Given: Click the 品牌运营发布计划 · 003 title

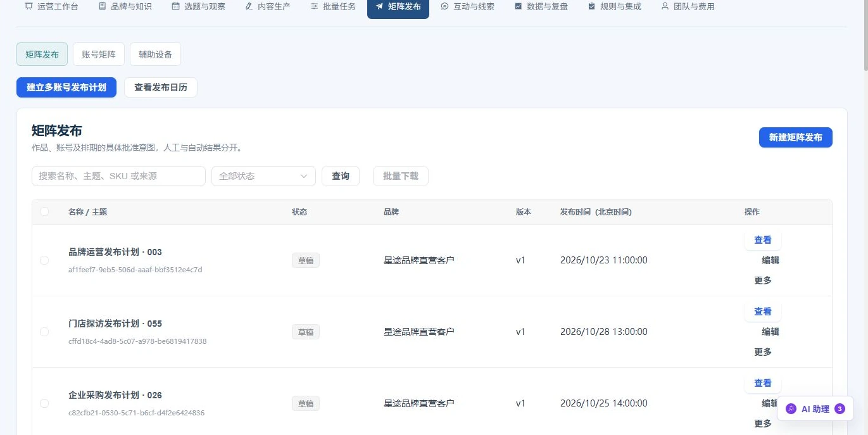Looking at the screenshot, I should [x=115, y=252].
